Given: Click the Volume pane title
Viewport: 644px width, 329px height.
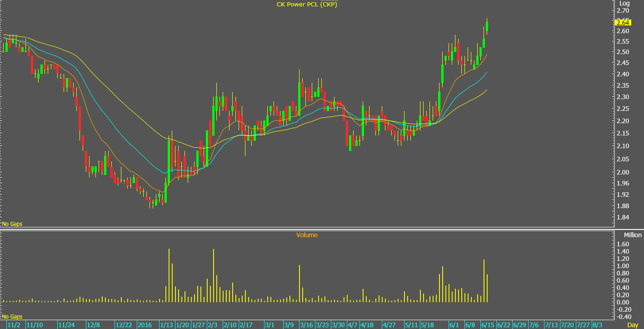Looking at the screenshot, I should [307, 235].
